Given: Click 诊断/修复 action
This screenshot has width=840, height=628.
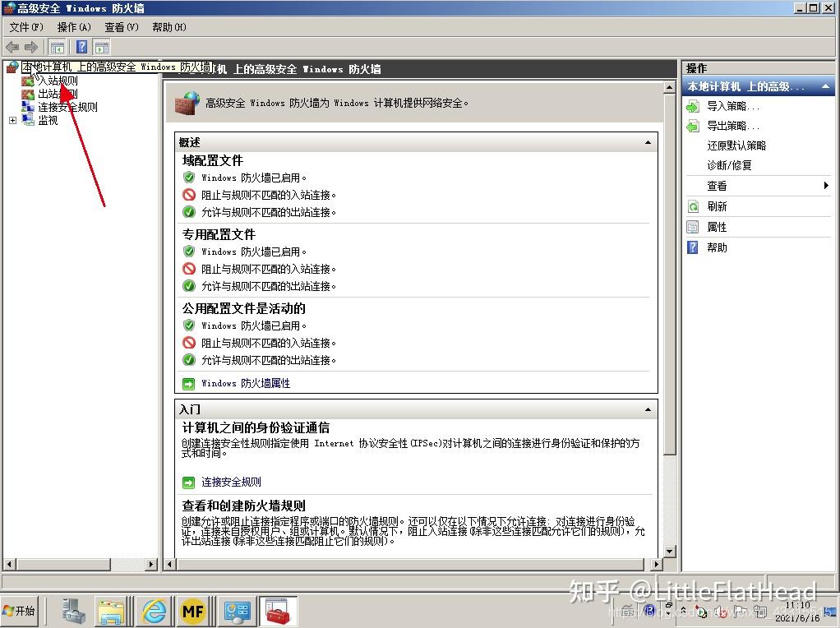Looking at the screenshot, I should [x=729, y=165].
